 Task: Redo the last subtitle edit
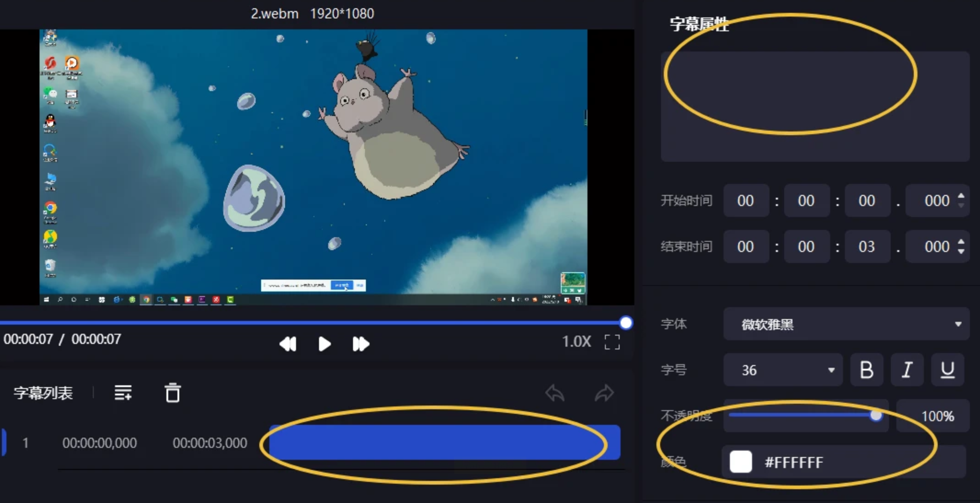[604, 393]
